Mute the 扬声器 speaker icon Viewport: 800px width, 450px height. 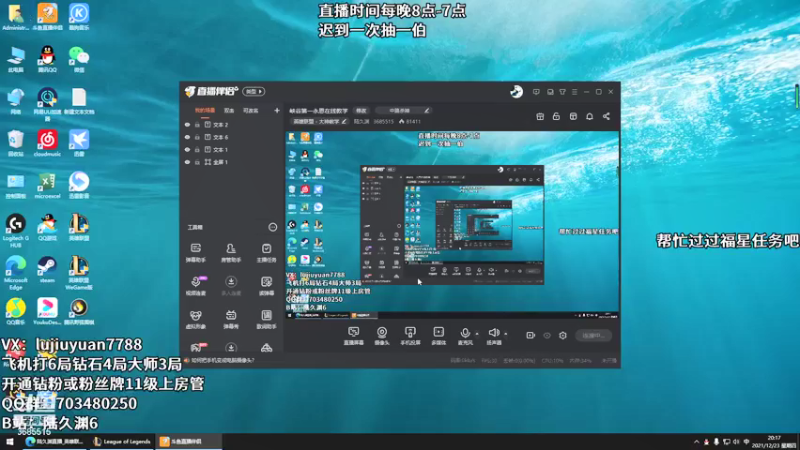(493, 333)
